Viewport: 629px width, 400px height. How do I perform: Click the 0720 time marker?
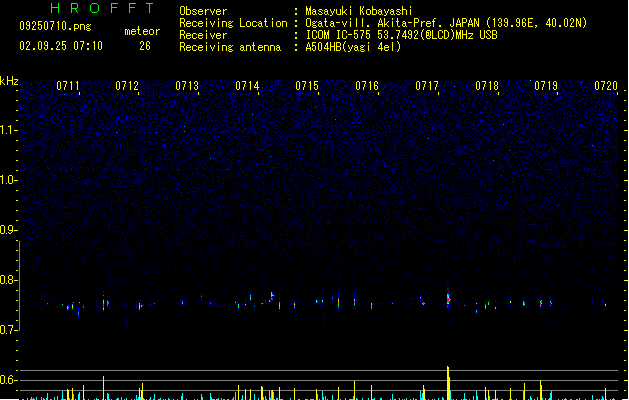click(606, 86)
